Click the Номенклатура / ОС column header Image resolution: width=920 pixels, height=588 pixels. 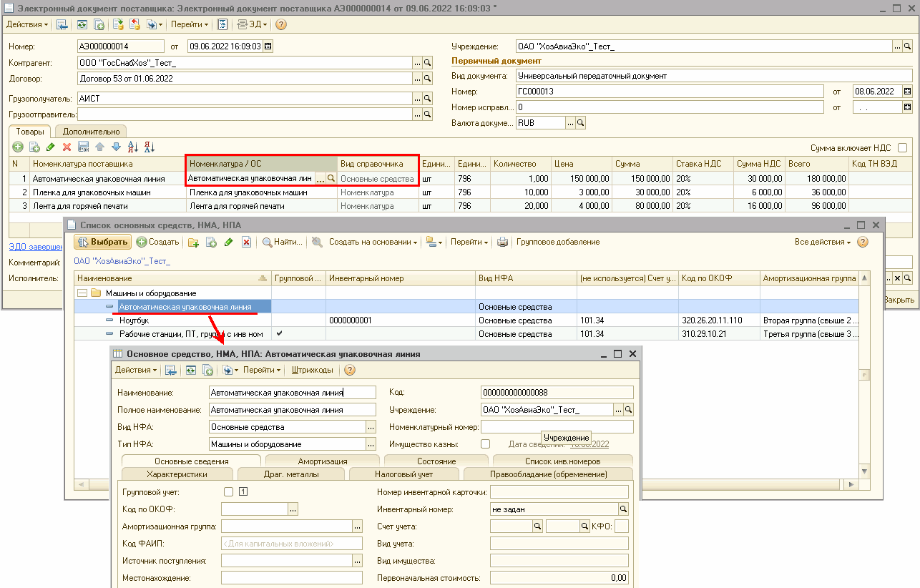(261, 164)
